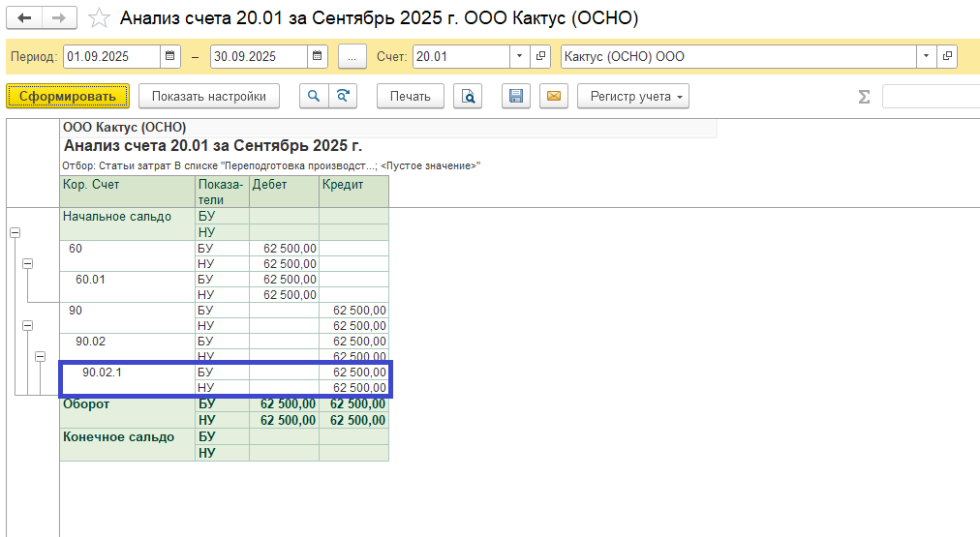Collapse the account 90.02 group

click(40, 356)
